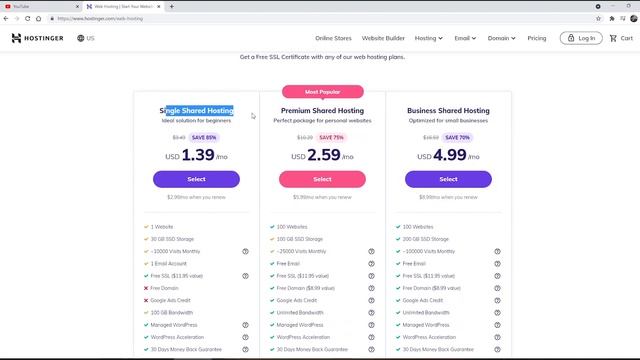Go to browser home icon
This screenshot has width=640, height=360.
coord(38,18)
